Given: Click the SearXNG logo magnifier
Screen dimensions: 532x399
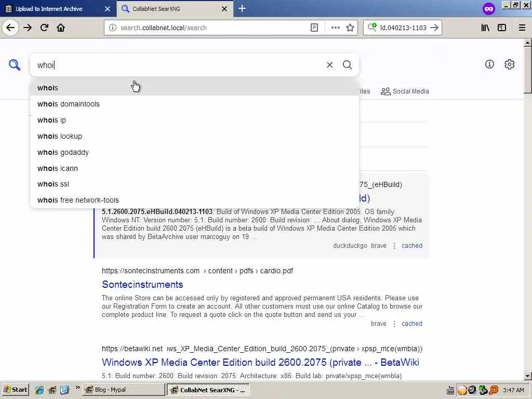Looking at the screenshot, I should [15, 64].
